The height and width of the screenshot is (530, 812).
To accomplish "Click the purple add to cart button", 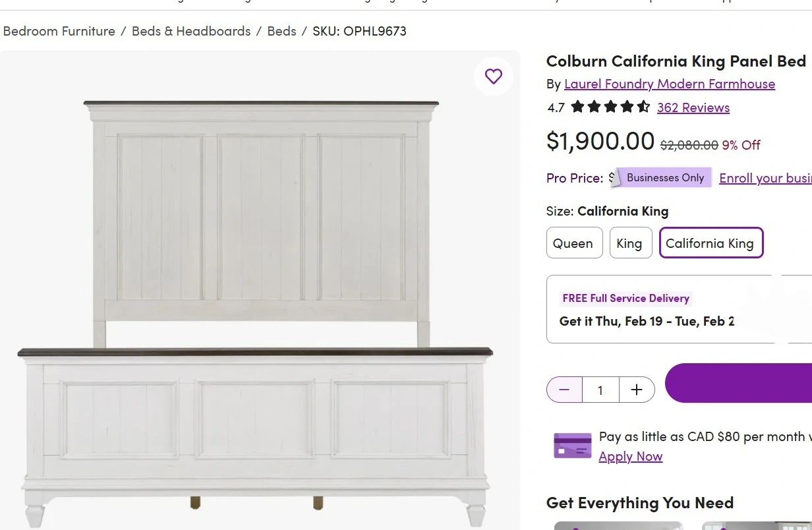I will tap(738, 383).
